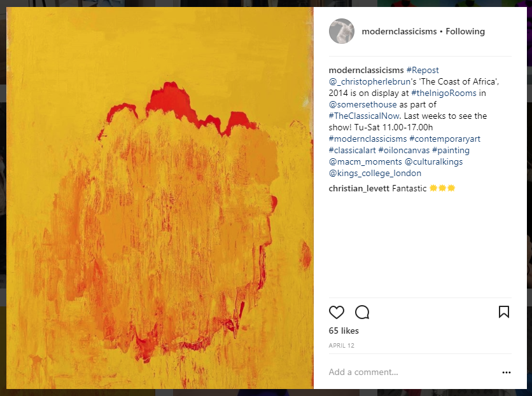
Task: Open the #oiloncanvas hashtag
Action: [403, 150]
